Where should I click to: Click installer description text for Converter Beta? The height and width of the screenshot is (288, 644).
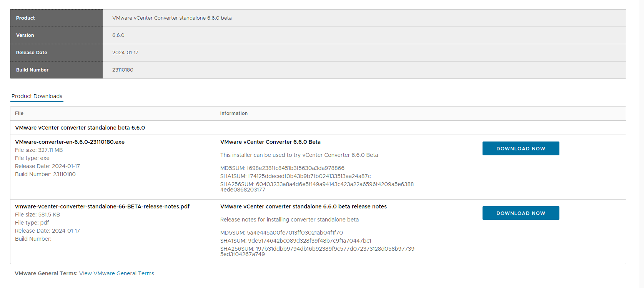pyautogui.click(x=299, y=155)
